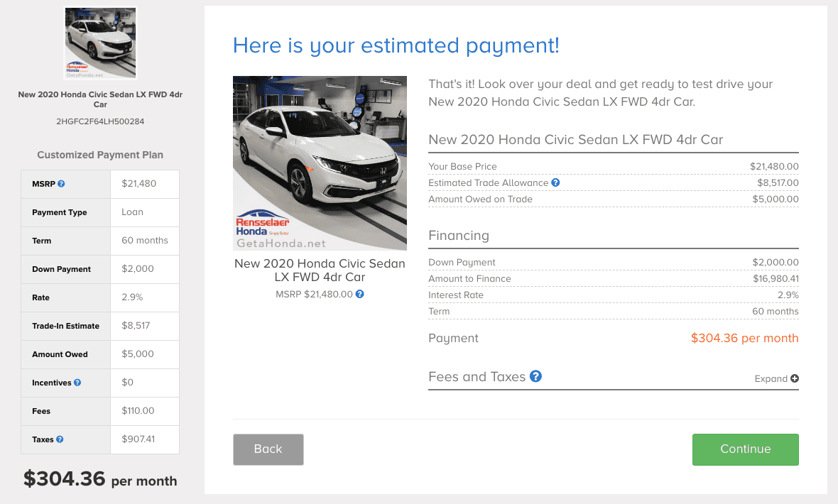Click the Expand plus icon for Fees and Taxes
Image resolution: width=838 pixels, height=504 pixels.
[x=795, y=378]
